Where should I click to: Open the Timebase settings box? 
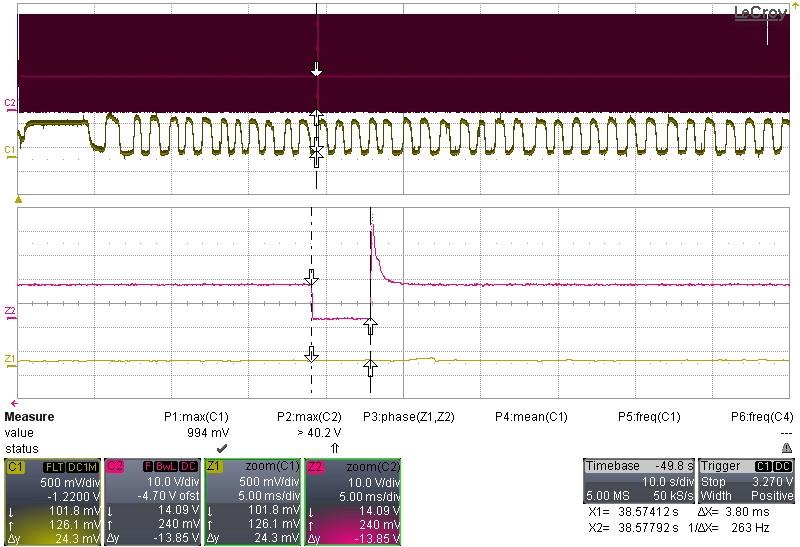pos(639,481)
